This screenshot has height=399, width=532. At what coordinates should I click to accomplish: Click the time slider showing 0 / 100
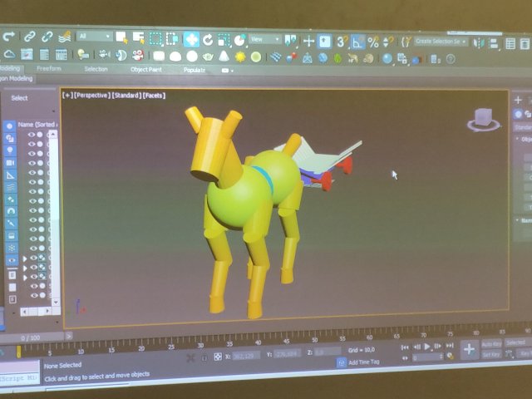coord(29,337)
